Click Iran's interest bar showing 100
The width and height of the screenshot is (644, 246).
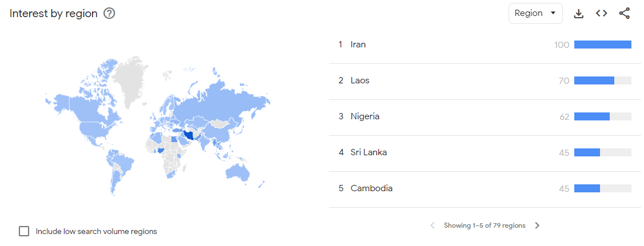coord(602,45)
